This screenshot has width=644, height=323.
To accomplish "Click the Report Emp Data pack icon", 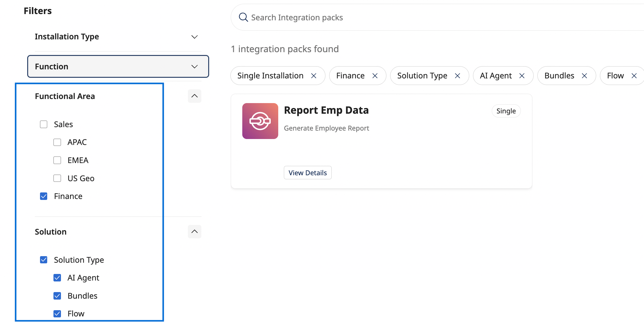I will [260, 121].
